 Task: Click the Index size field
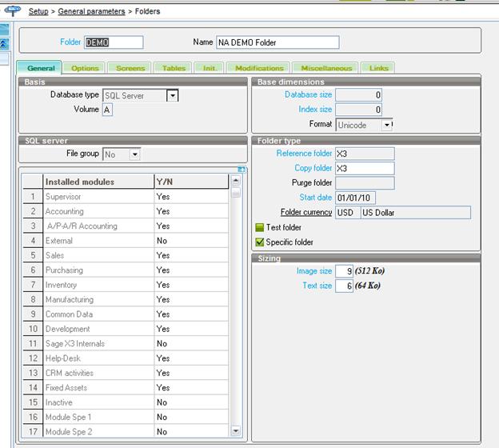click(358, 110)
